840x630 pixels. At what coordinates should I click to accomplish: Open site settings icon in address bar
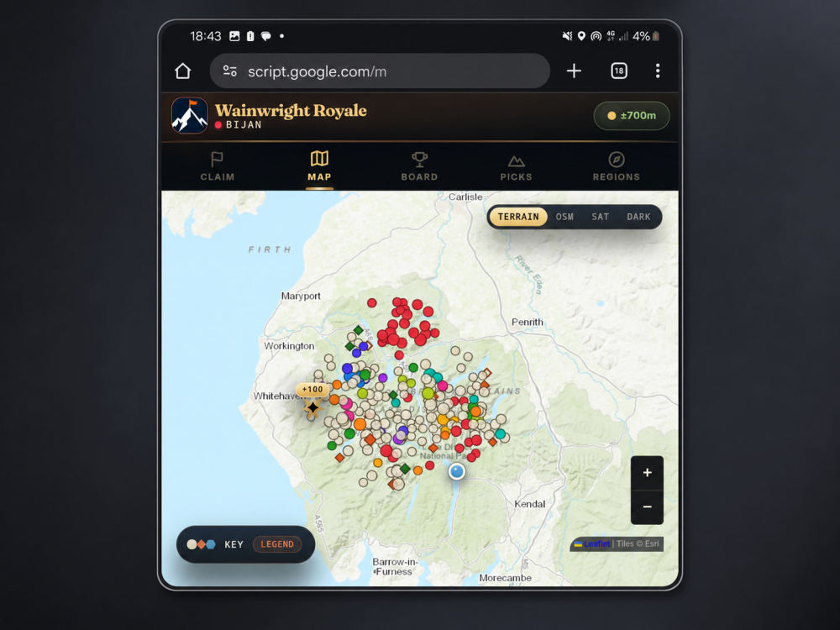[230, 71]
